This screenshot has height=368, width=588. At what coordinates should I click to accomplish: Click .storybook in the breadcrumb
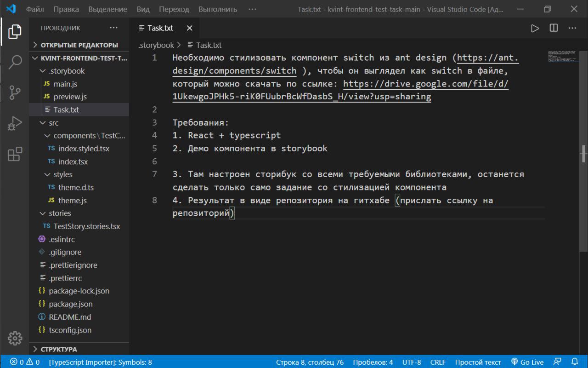(x=156, y=45)
